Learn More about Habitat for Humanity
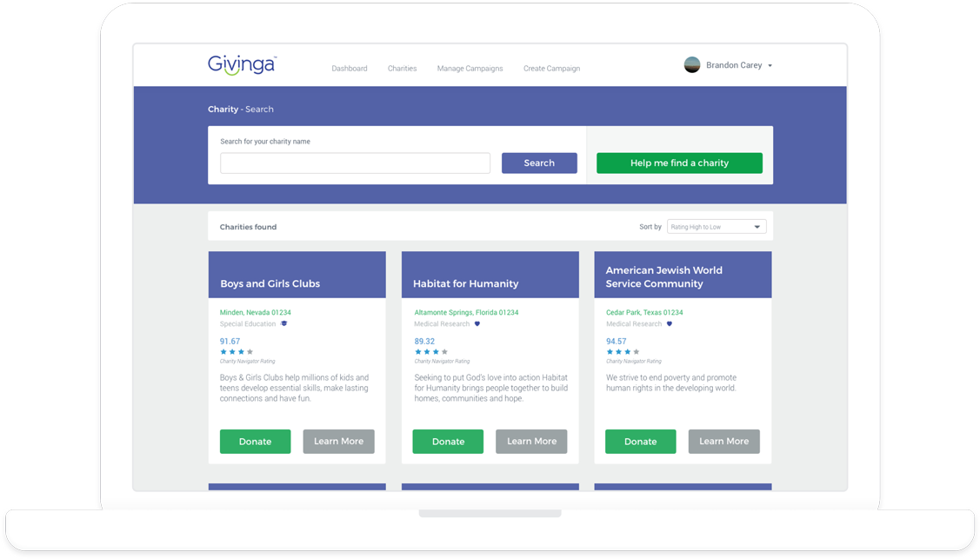The image size is (980, 559). 531,441
